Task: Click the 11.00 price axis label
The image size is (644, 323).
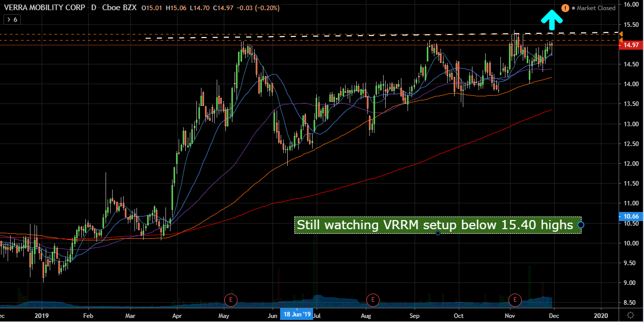Action: 631,203
